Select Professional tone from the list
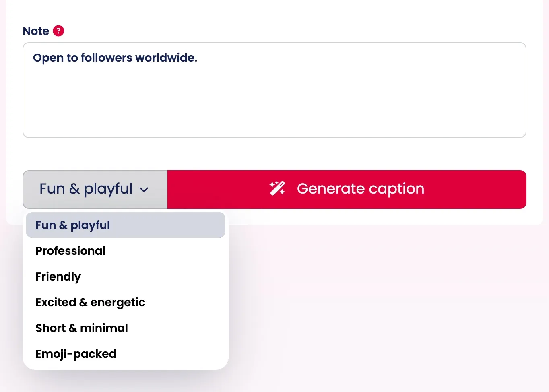Image resolution: width=549 pixels, height=392 pixels. (126, 251)
